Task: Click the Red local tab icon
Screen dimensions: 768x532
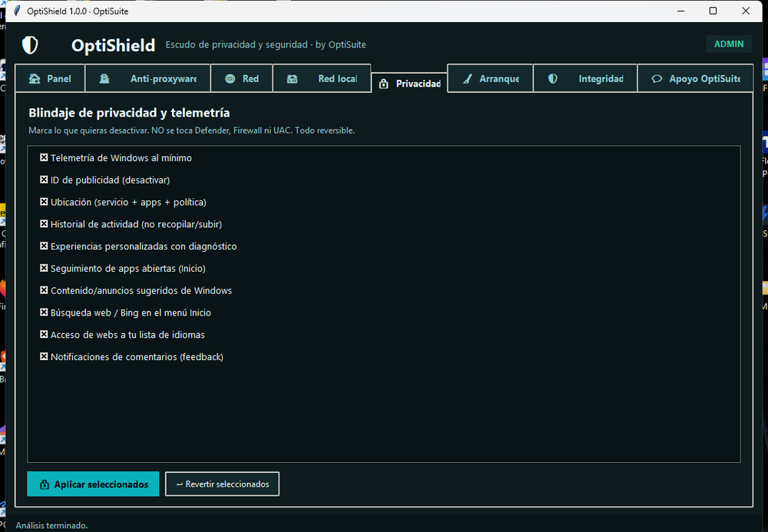Action: click(293, 78)
